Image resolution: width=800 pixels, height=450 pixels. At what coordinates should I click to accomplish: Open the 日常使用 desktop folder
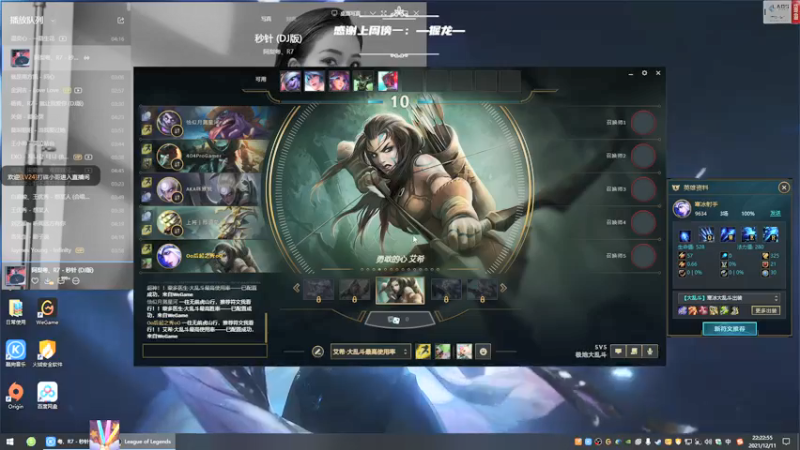click(15, 312)
